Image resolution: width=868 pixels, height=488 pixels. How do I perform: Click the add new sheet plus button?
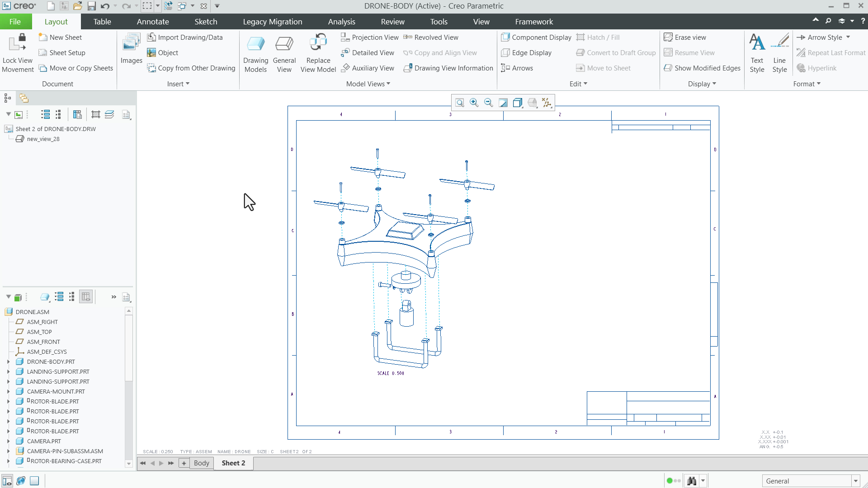pos(184,463)
